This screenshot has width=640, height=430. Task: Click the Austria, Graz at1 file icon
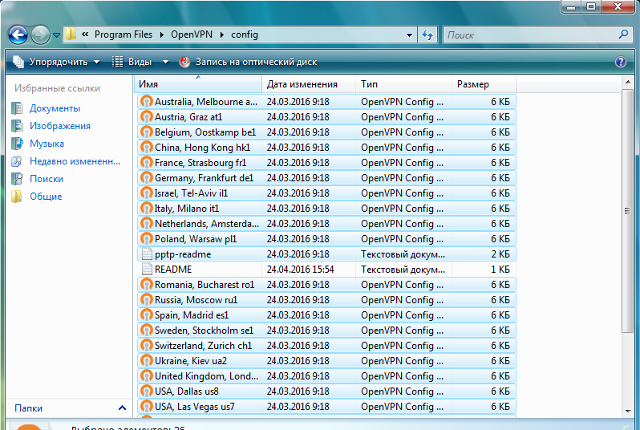[x=146, y=117]
